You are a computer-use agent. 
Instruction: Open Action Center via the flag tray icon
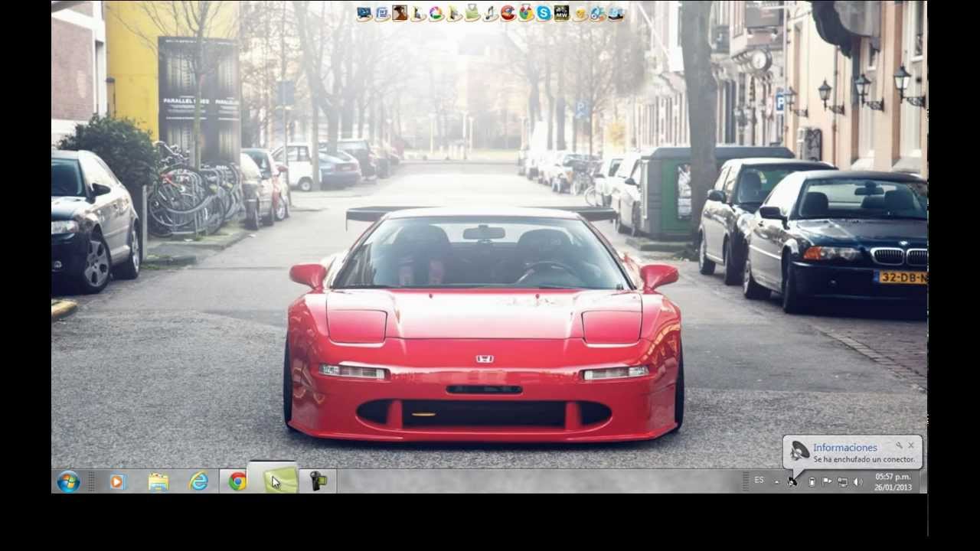(x=827, y=481)
